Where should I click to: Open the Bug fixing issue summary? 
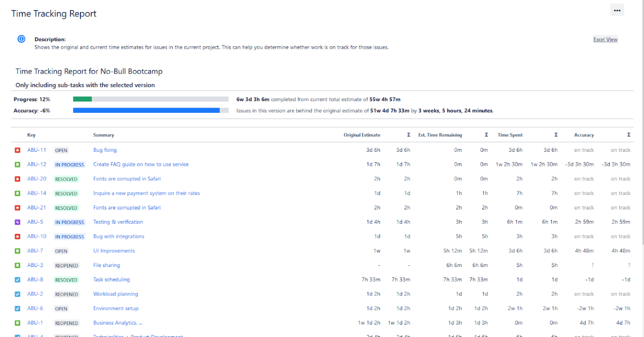(x=105, y=150)
